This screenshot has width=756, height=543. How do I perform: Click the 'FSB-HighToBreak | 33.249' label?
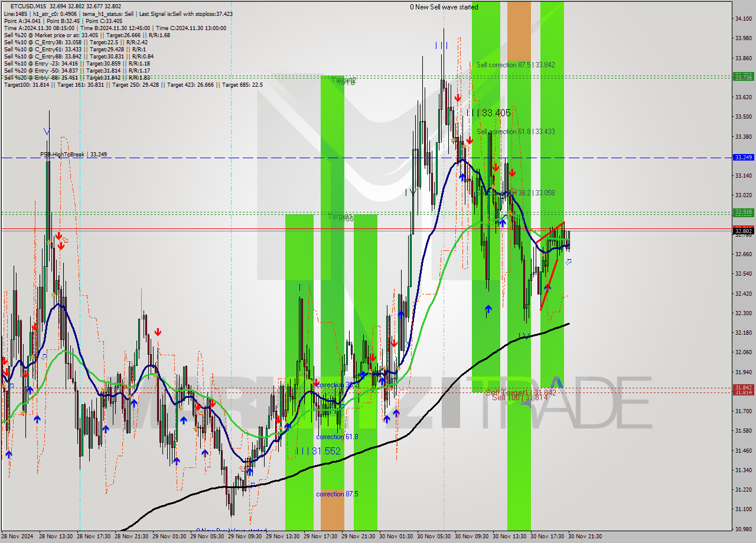[x=73, y=155]
